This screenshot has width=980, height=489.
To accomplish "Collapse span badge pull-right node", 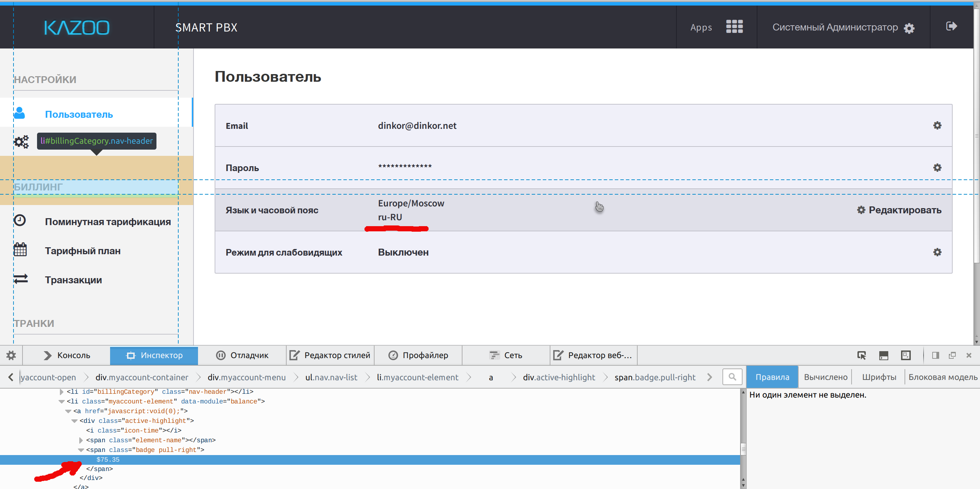I will pos(81,450).
